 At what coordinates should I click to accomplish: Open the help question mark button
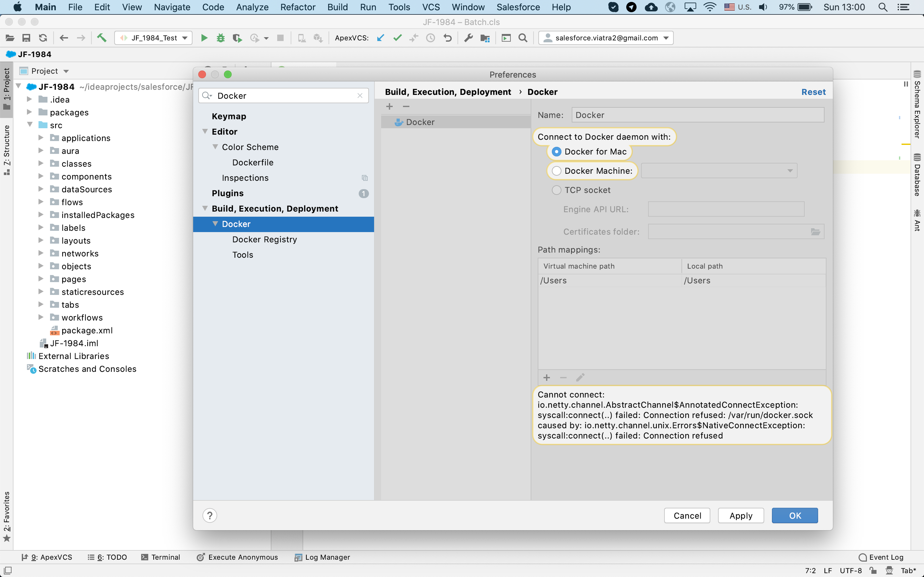(x=210, y=515)
